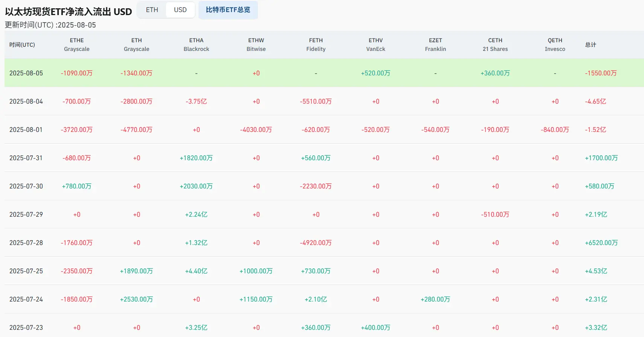Viewport: 644px width, 337px height.
Task: Click the +280.00万 Franklin value
Action: click(x=435, y=299)
